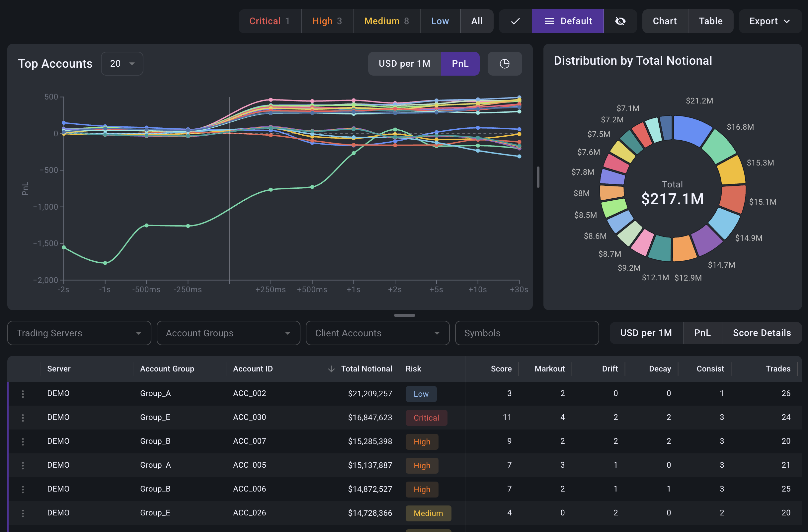The width and height of the screenshot is (808, 532).
Task: Click the sort arrow beside Total Notional
Action: pyautogui.click(x=331, y=369)
